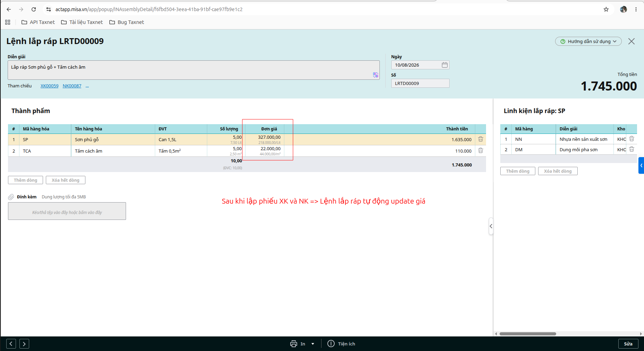644x351 pixels.
Task: Expand the In print options arrow
Action: point(313,344)
